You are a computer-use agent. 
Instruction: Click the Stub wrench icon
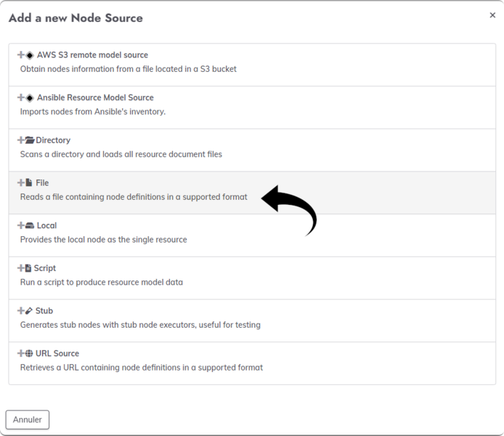[x=29, y=311]
